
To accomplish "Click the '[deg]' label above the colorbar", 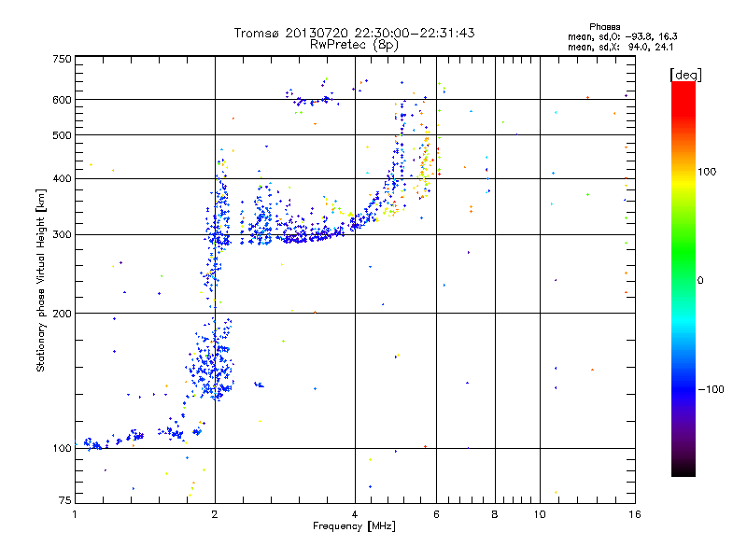I will click(685, 75).
